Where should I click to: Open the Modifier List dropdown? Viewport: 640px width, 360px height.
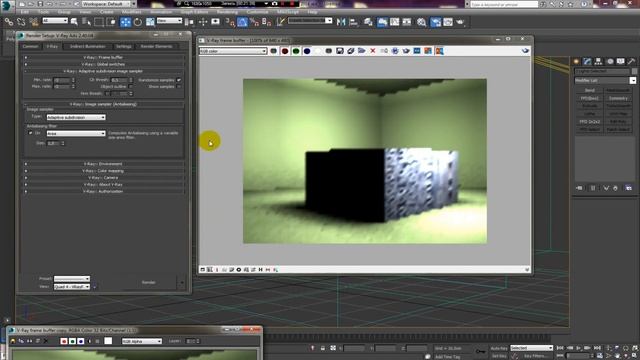tap(605, 81)
